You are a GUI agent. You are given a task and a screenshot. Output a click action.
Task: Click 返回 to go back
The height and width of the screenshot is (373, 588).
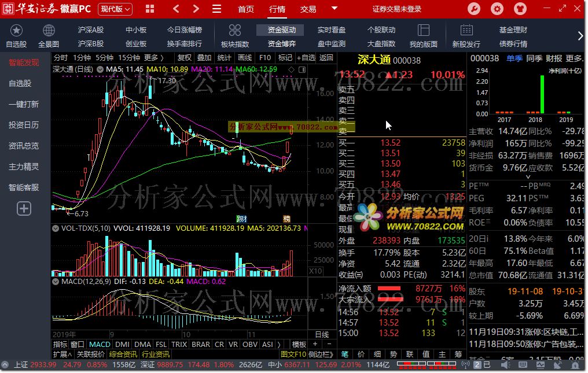326,58
